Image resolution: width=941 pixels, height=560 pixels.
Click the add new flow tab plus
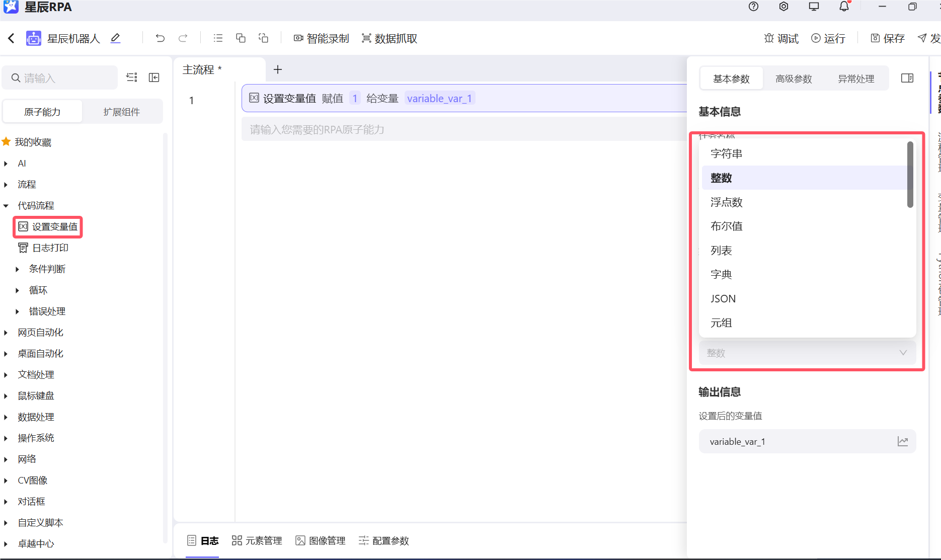point(277,69)
